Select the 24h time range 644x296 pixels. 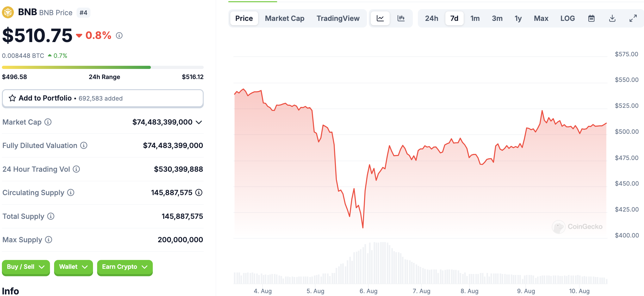(x=431, y=18)
